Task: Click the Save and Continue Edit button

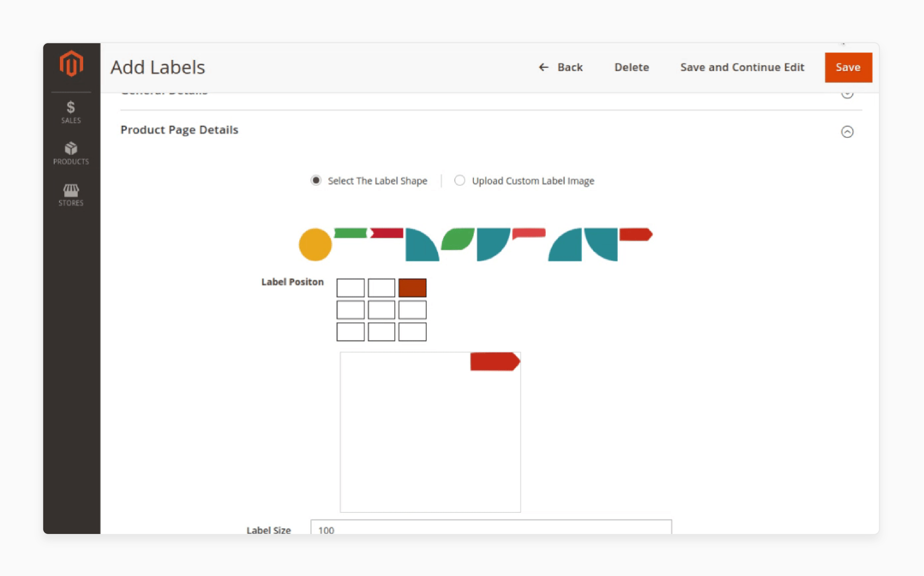Action: click(x=743, y=66)
